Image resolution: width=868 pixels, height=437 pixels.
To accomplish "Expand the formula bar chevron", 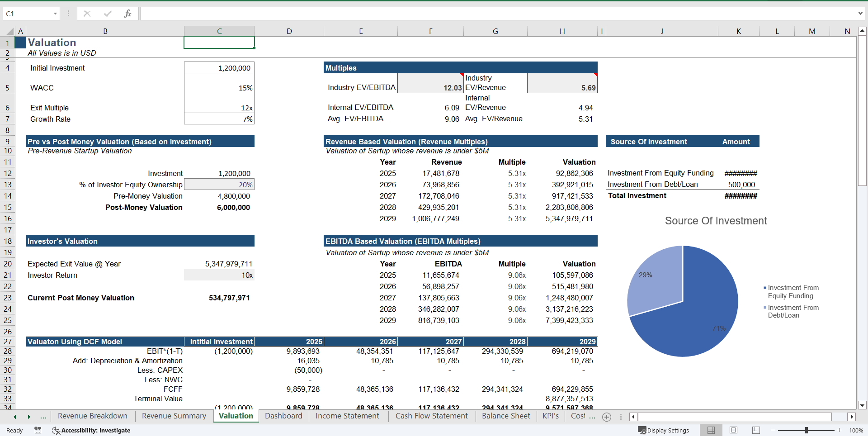I will click(860, 14).
